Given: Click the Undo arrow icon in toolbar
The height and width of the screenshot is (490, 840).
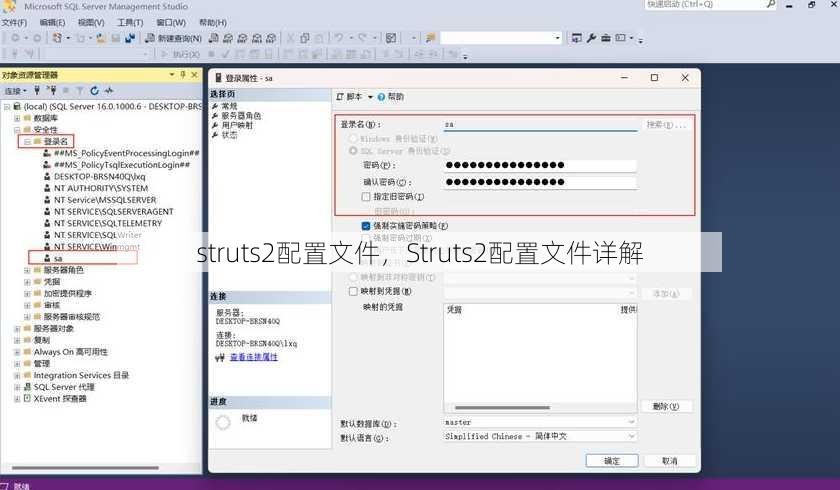Looking at the screenshot, I should [339, 38].
